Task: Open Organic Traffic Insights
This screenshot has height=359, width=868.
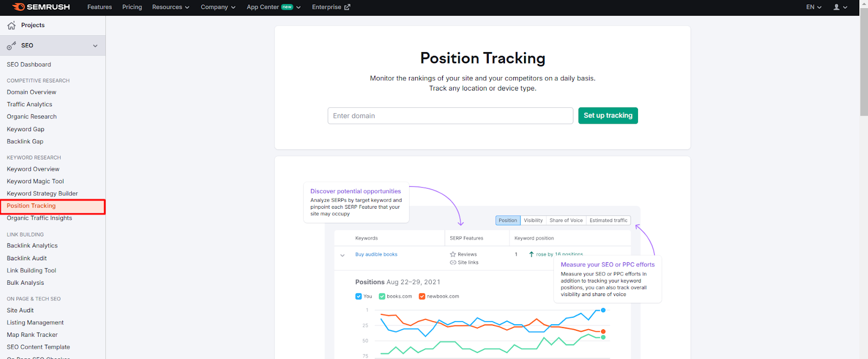Action: tap(39, 218)
